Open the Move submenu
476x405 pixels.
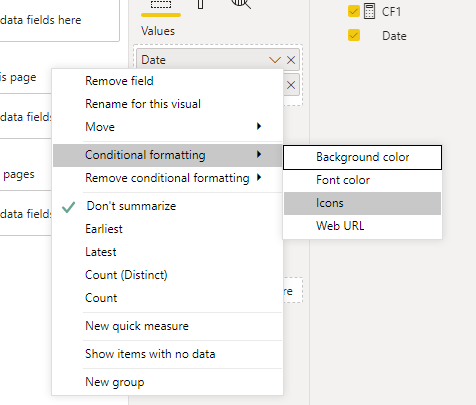click(x=167, y=127)
